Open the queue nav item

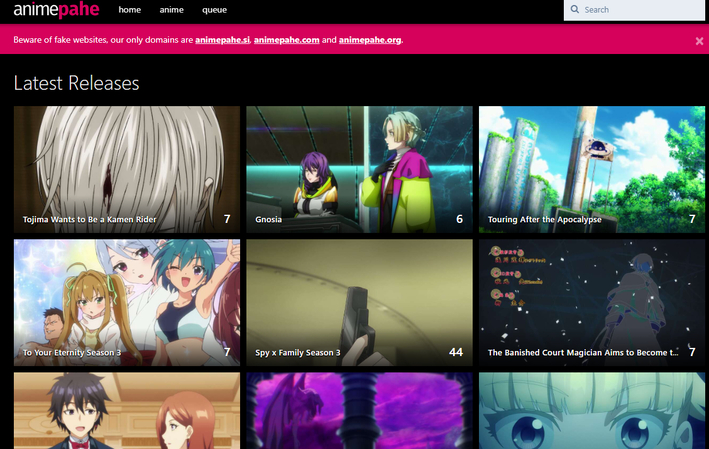214,10
